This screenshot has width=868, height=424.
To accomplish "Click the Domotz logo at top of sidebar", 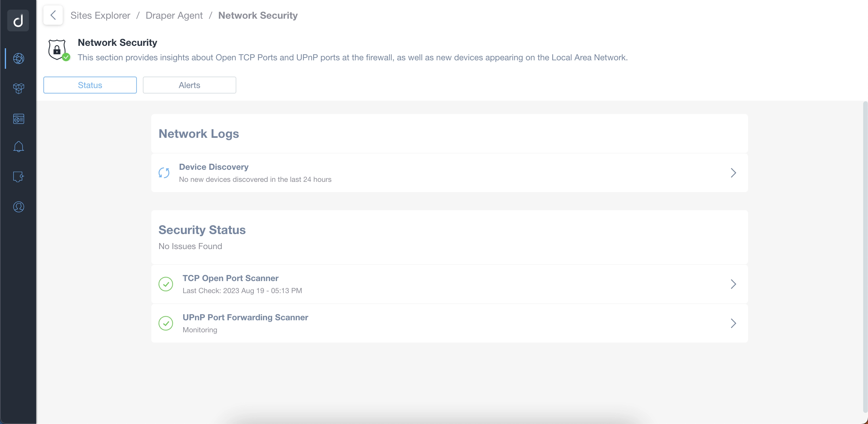I will (18, 20).
